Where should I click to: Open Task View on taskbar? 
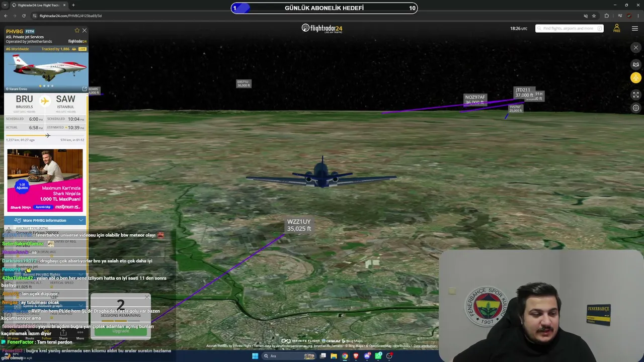pos(323,356)
